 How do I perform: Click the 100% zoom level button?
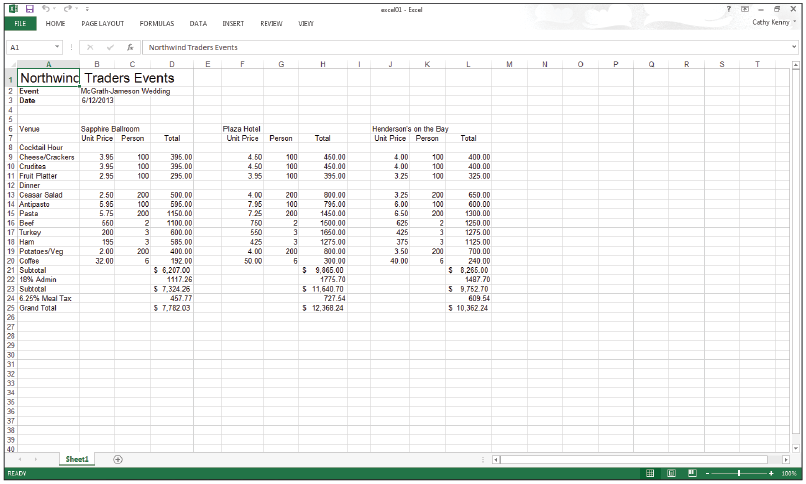point(791,473)
